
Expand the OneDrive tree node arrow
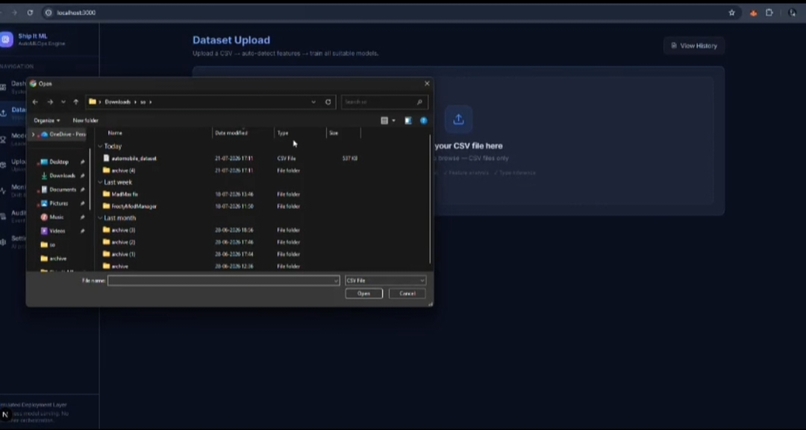(33, 135)
